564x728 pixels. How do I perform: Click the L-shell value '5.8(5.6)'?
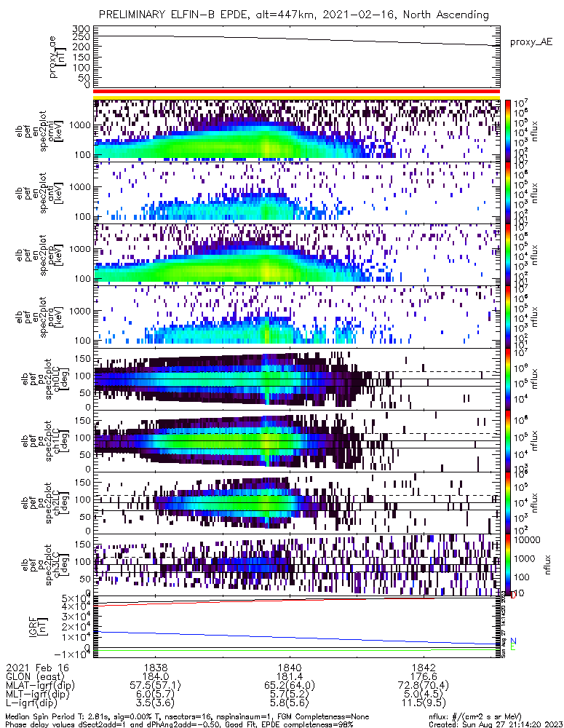click(290, 703)
